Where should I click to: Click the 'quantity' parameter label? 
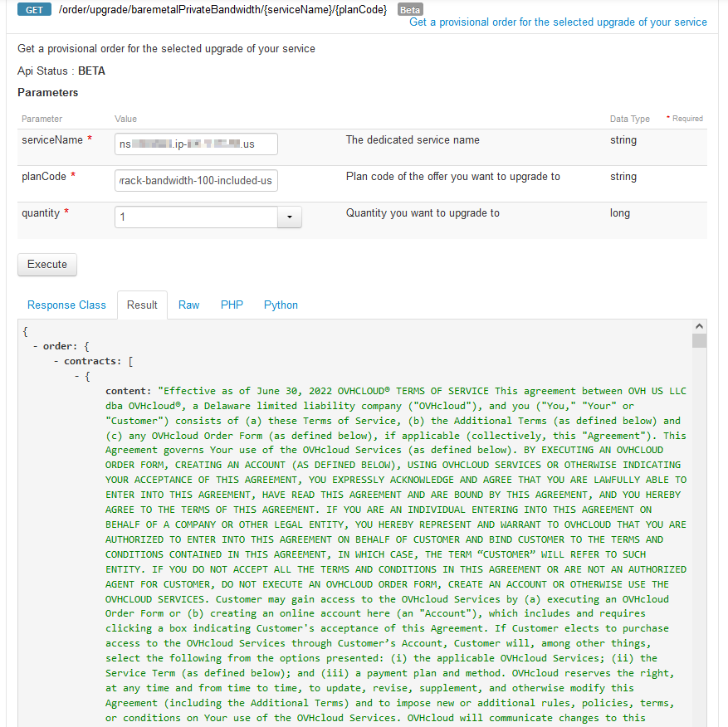(41, 213)
